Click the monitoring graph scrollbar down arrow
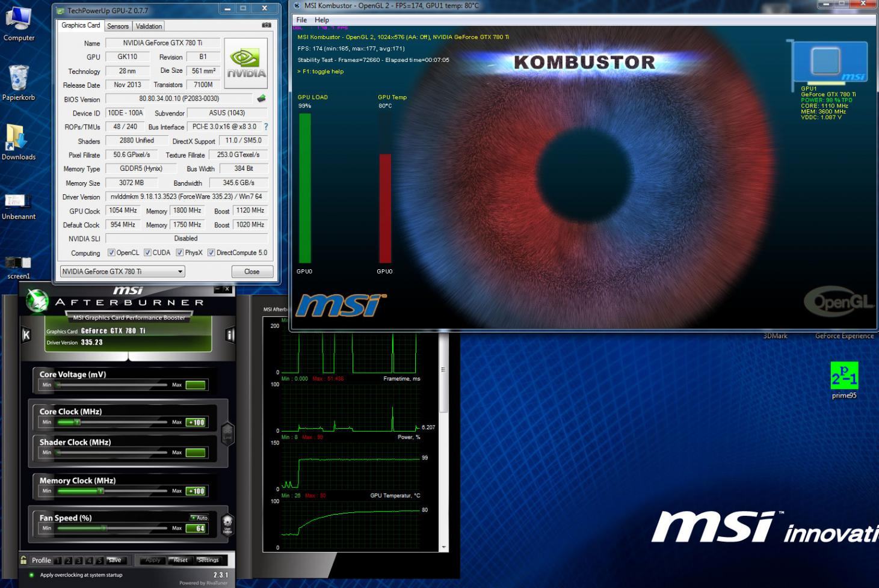The image size is (879, 588). [444, 547]
